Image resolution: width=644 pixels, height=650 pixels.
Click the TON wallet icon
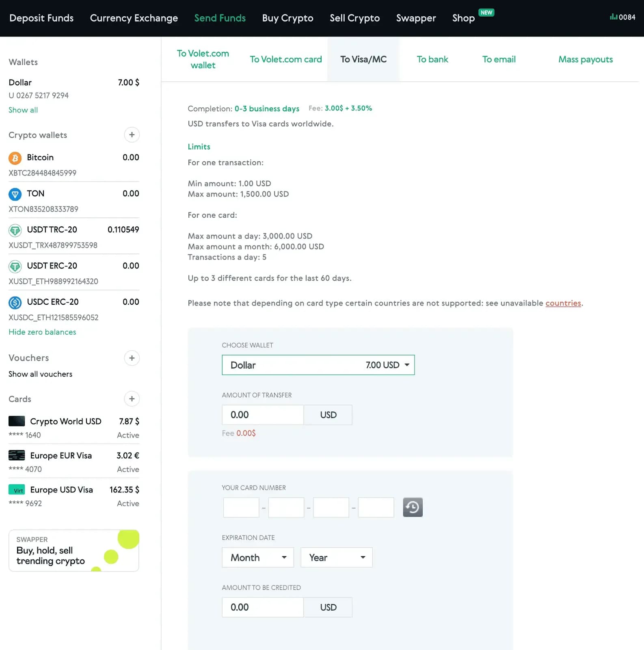15,194
